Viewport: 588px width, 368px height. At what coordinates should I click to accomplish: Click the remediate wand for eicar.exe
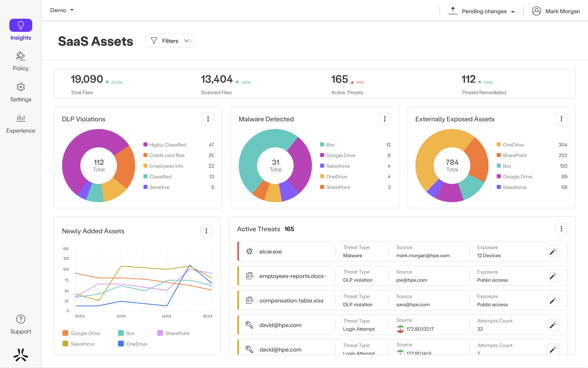[x=553, y=251]
